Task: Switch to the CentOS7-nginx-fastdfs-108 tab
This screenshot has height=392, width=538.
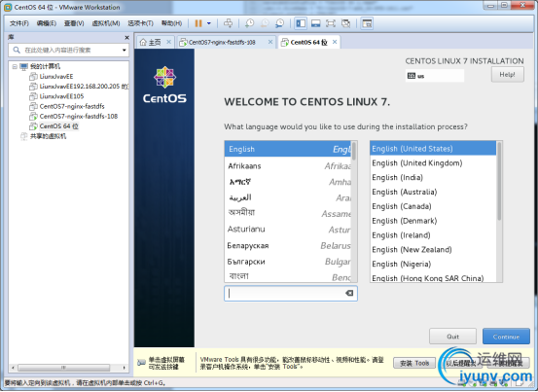Action: point(222,42)
